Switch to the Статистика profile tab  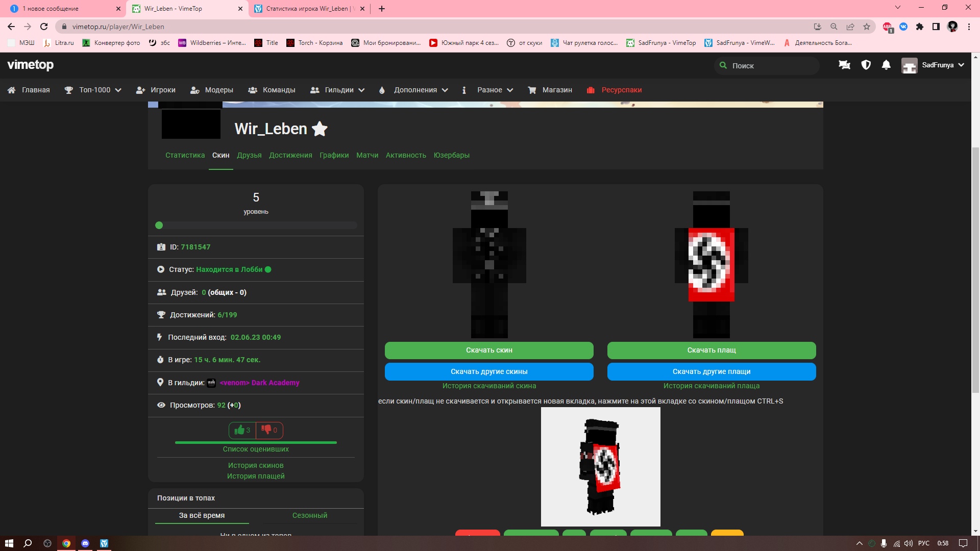(x=185, y=155)
